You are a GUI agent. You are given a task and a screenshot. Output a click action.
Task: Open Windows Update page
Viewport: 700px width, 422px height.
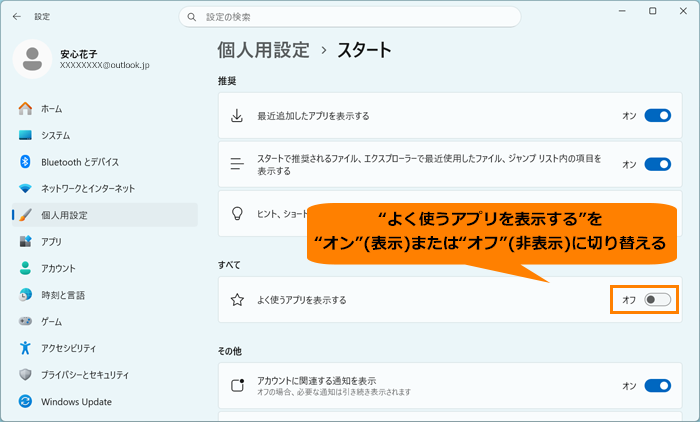[105, 401]
